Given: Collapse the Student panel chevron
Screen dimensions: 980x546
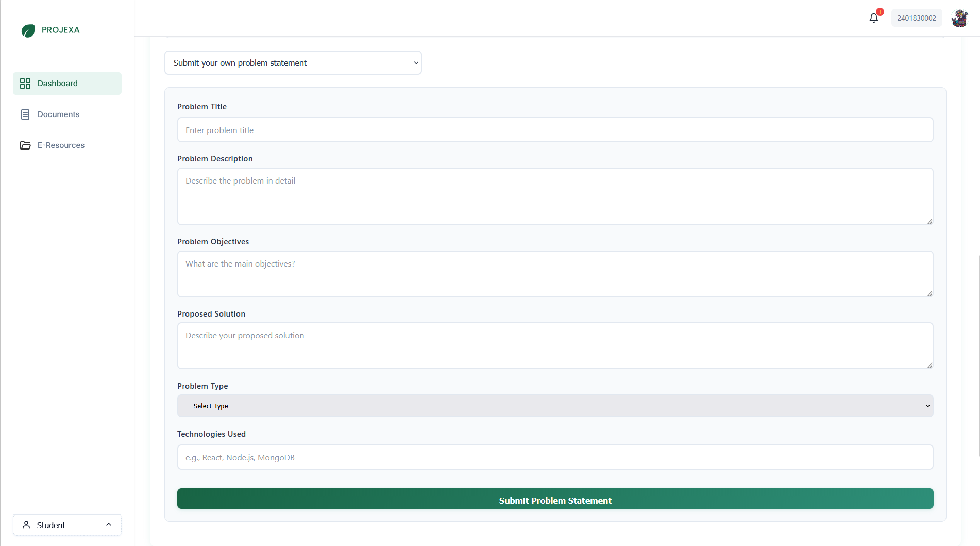Looking at the screenshot, I should [x=108, y=524].
